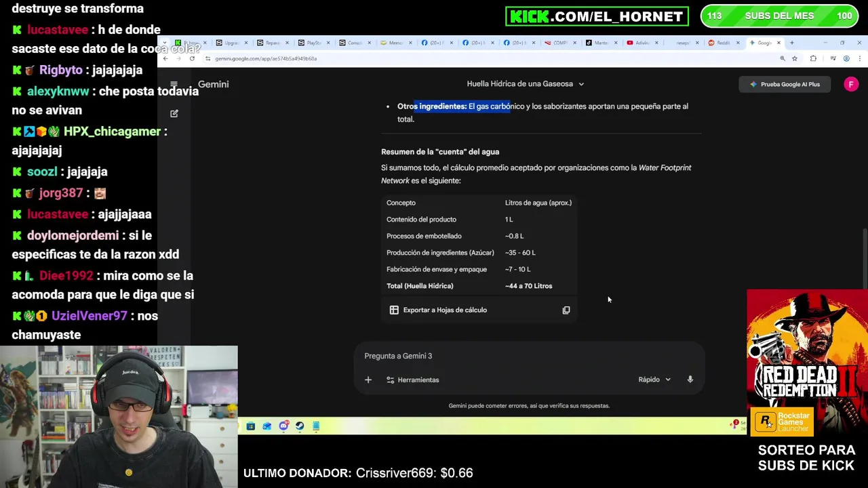Click the row "Producción de ingredientes (Azúcar)"
Screen dimensions: 868x488
click(x=479, y=253)
